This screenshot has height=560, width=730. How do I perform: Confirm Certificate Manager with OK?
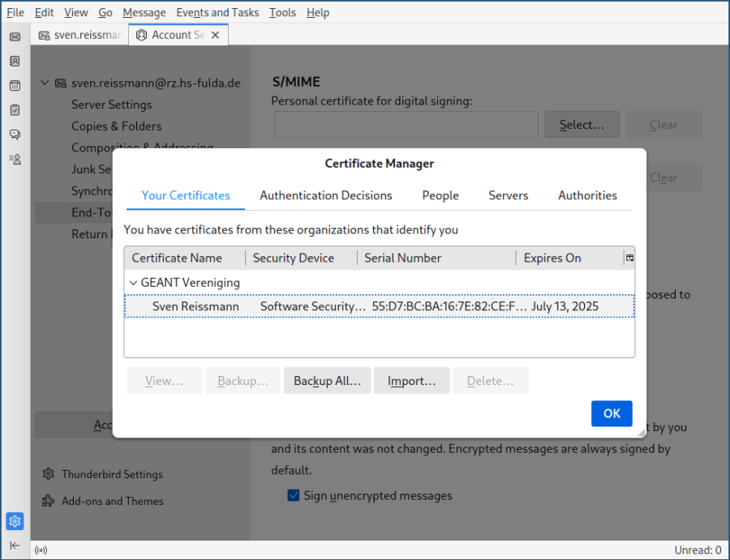(x=612, y=413)
